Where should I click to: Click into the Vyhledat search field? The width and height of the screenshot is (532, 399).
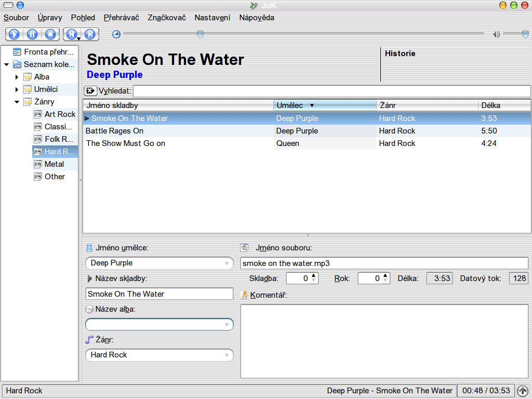332,91
